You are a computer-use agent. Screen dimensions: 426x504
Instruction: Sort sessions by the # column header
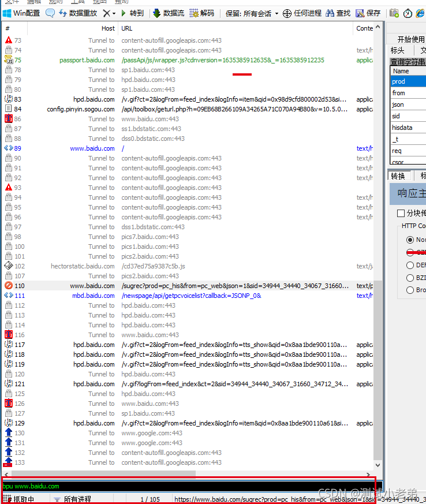pos(15,28)
